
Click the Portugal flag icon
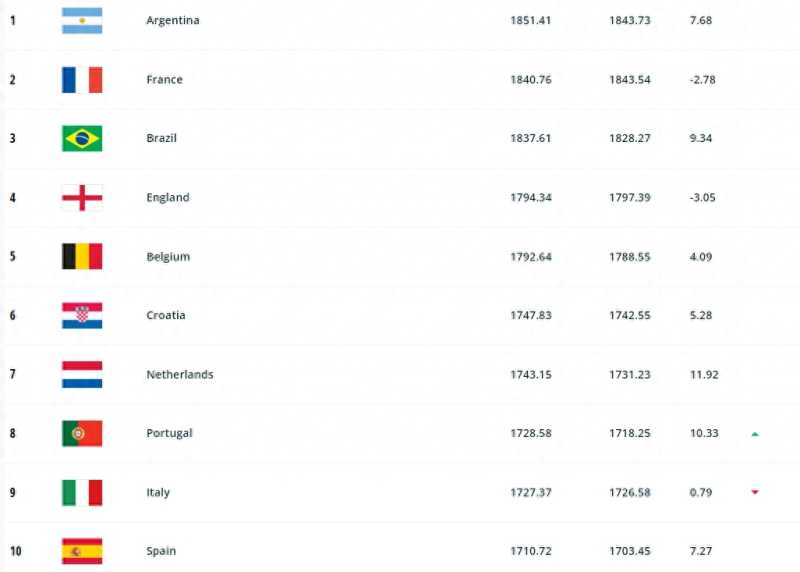click(x=82, y=433)
